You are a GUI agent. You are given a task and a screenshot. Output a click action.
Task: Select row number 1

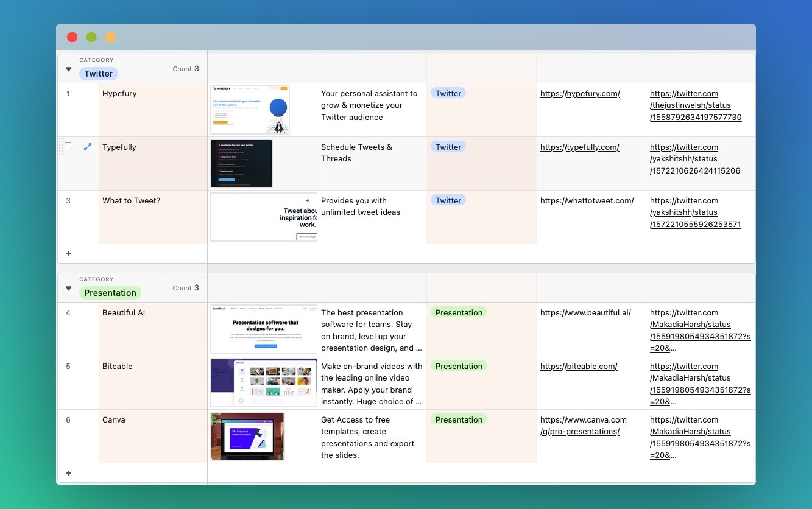68,94
